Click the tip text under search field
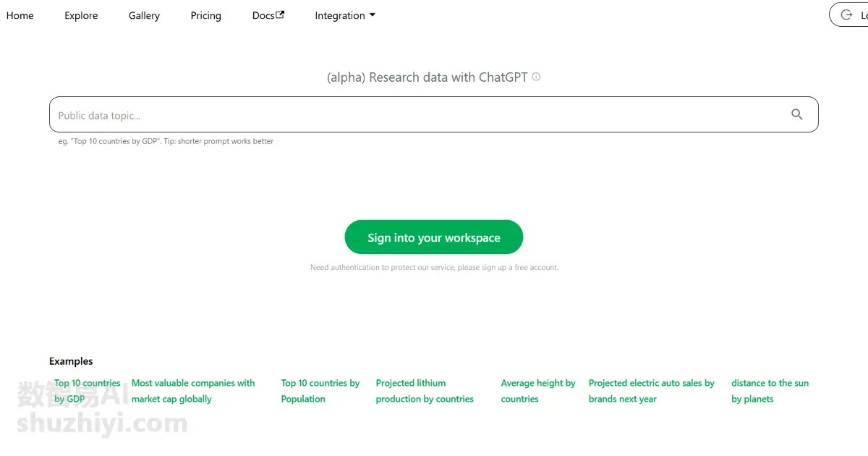Screen dimensions: 868x456 tap(166, 141)
